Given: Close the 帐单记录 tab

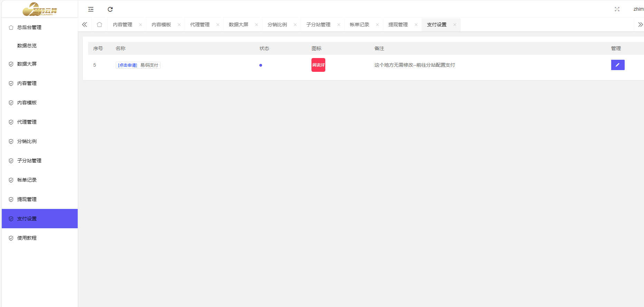Looking at the screenshot, I should 377,25.
